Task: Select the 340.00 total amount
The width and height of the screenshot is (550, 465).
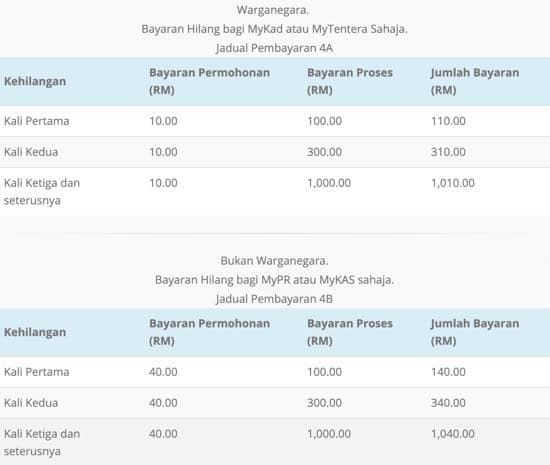Action: [448, 403]
